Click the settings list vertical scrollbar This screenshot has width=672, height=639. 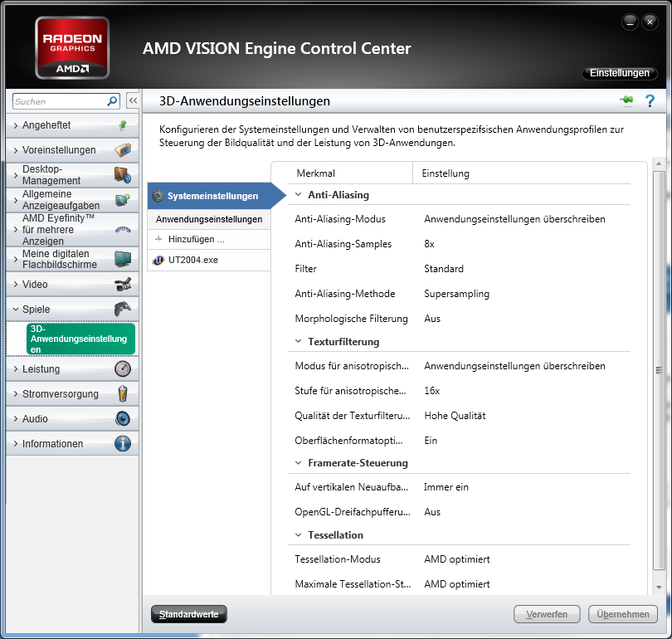[659, 370]
